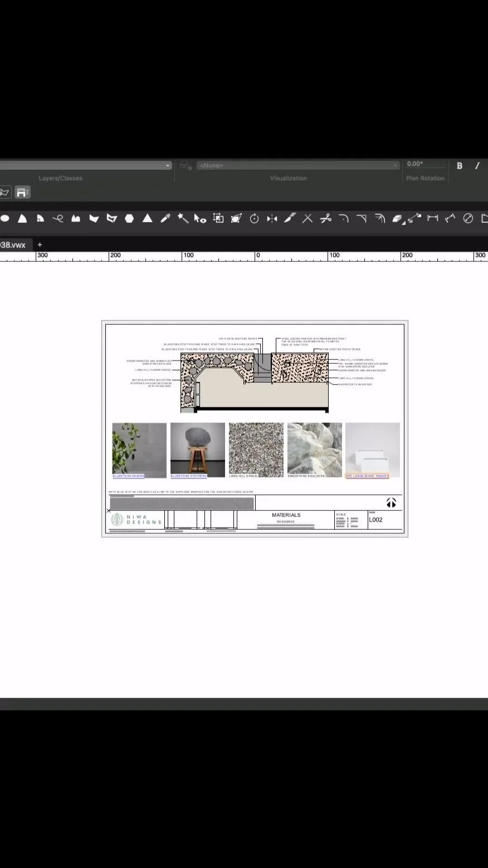This screenshot has height=868, width=488.
Task: Click the L002 sheet number
Action: click(x=376, y=520)
